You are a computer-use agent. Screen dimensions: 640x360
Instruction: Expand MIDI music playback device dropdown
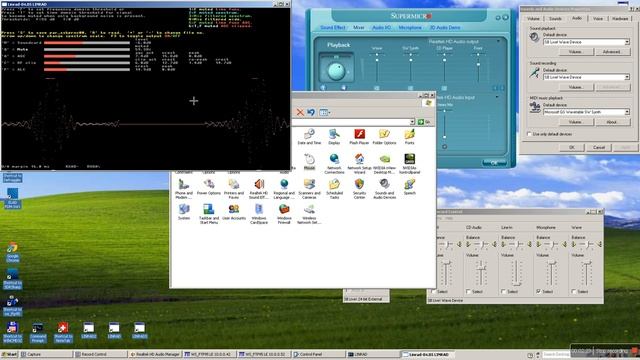tap(627, 112)
